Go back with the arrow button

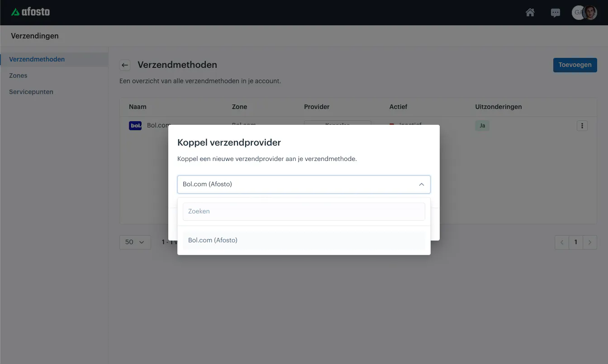(125, 65)
